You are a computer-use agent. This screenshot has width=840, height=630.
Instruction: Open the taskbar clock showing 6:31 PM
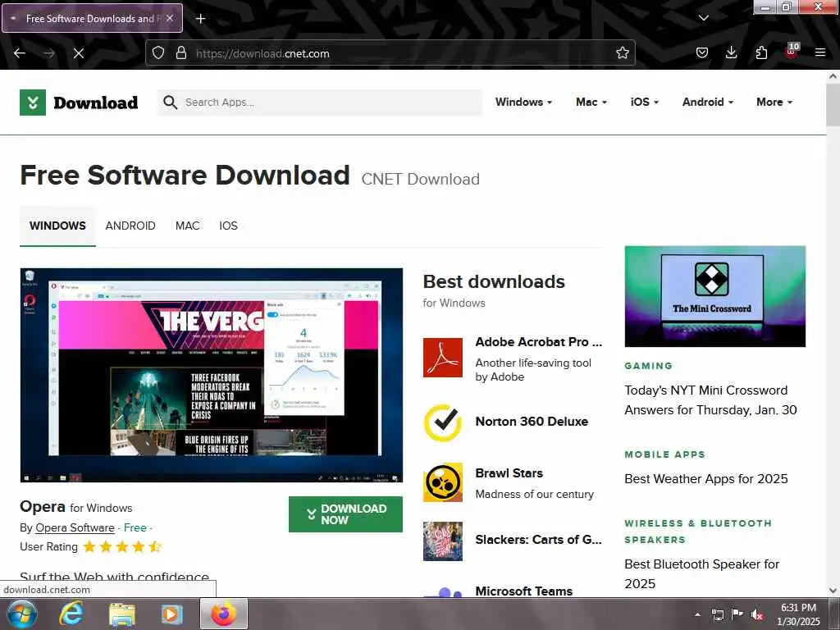point(798,614)
